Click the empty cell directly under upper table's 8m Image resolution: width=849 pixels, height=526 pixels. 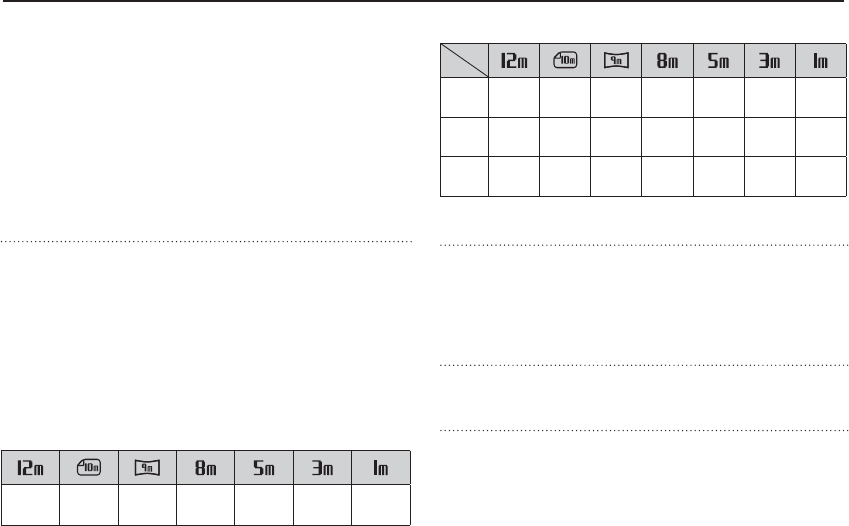point(668,98)
